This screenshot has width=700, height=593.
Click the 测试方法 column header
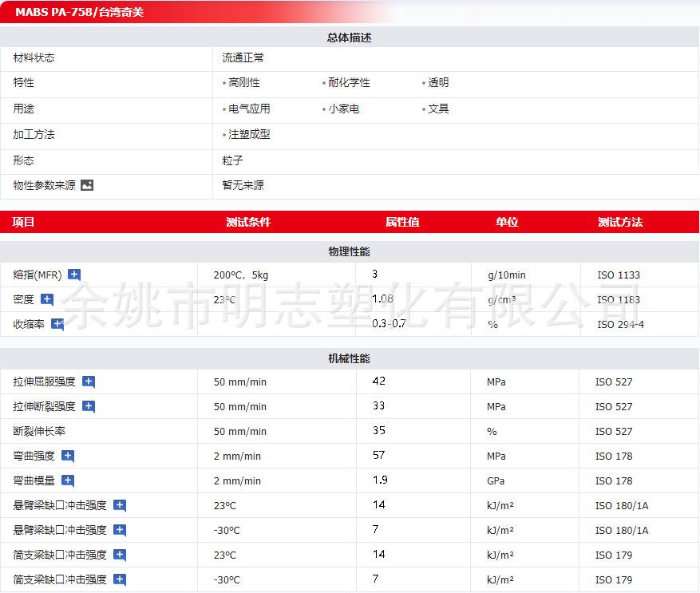pos(620,222)
